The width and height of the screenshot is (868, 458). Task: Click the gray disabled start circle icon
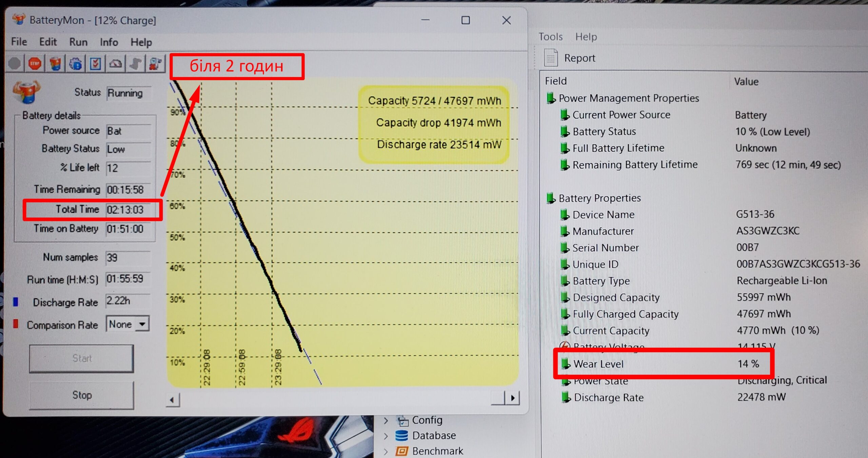point(15,63)
